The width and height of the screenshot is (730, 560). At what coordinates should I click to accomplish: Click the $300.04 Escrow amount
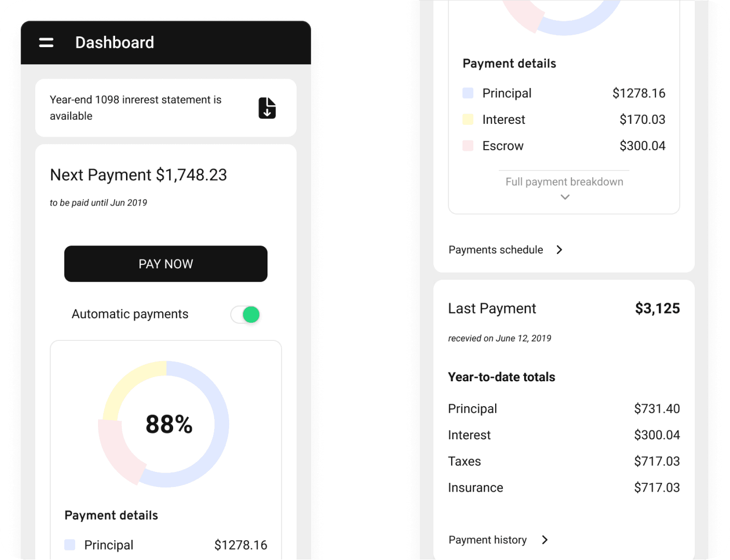point(642,146)
